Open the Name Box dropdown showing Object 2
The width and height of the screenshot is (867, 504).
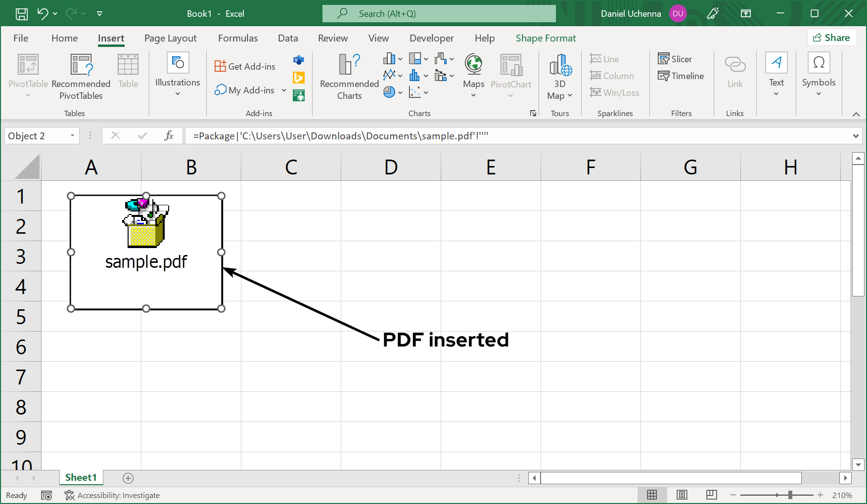click(72, 135)
